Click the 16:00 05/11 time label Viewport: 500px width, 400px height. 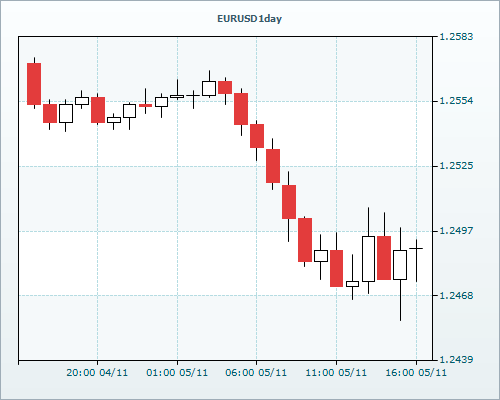click(x=416, y=372)
